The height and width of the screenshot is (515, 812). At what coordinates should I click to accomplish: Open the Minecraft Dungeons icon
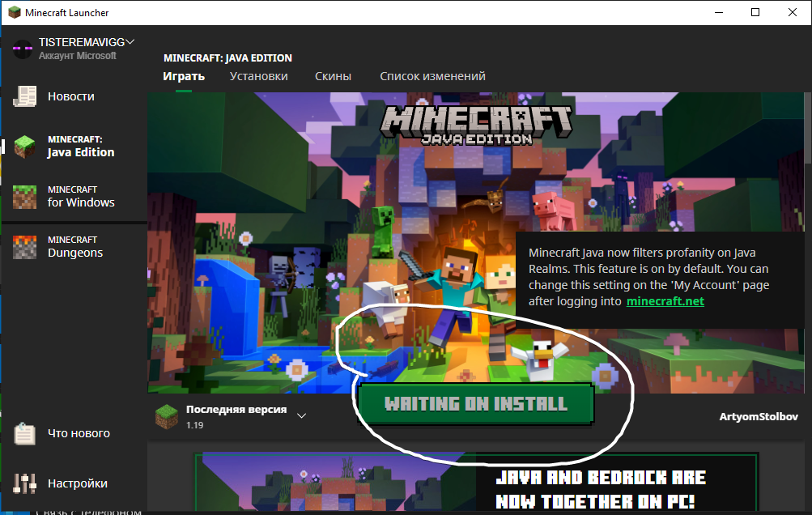click(x=24, y=247)
